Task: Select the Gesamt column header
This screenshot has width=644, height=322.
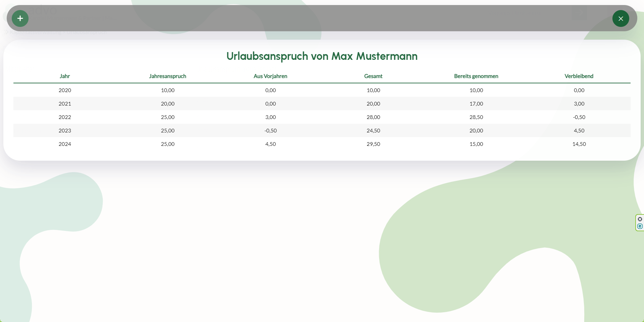Action: [373, 76]
